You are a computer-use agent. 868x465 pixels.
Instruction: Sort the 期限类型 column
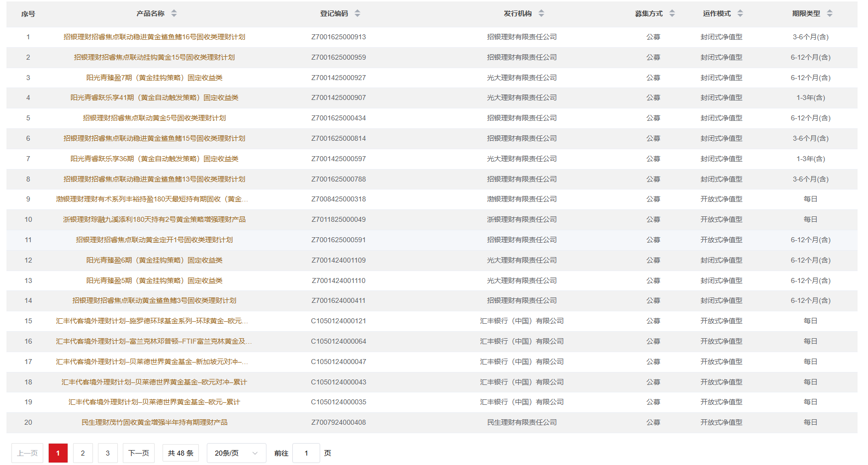(x=830, y=13)
